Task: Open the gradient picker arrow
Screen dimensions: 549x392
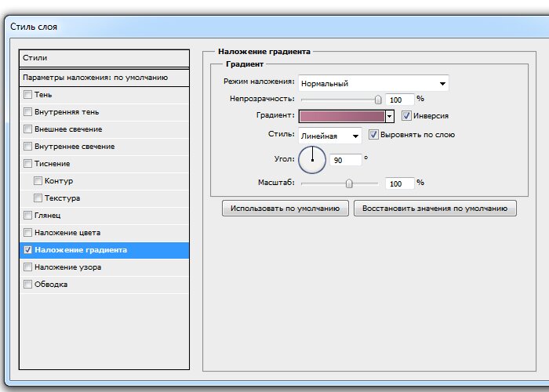Action: tap(389, 116)
